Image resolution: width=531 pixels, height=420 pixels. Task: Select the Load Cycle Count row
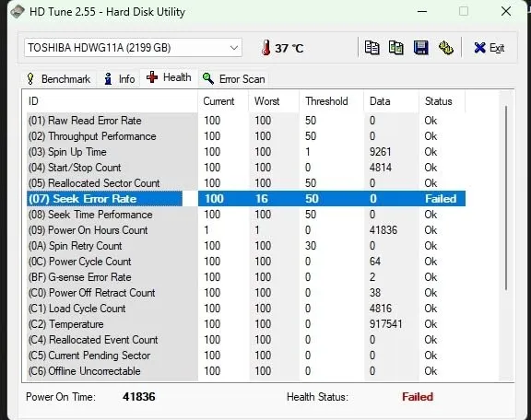tap(246, 309)
